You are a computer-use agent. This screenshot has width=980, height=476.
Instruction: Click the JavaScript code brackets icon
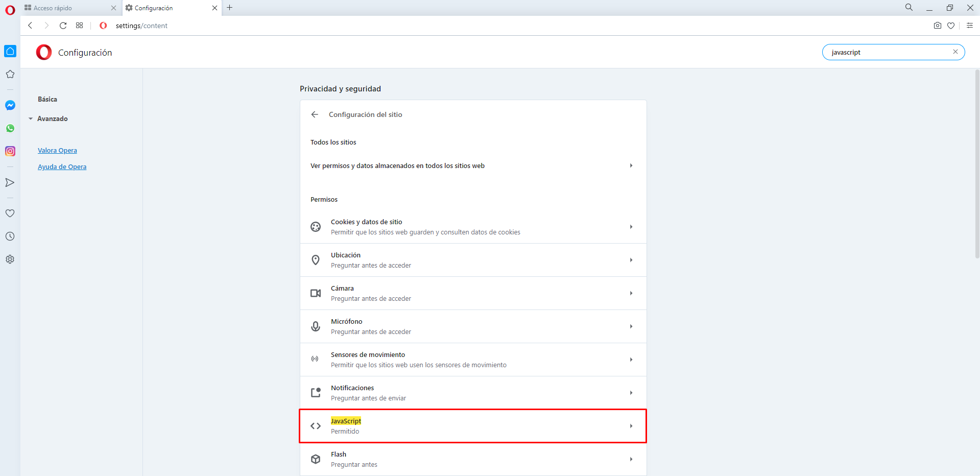pyautogui.click(x=316, y=426)
